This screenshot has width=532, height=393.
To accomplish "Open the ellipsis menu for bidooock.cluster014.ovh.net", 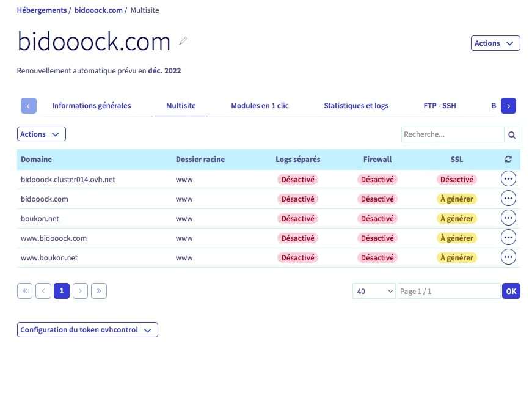I will point(508,179).
